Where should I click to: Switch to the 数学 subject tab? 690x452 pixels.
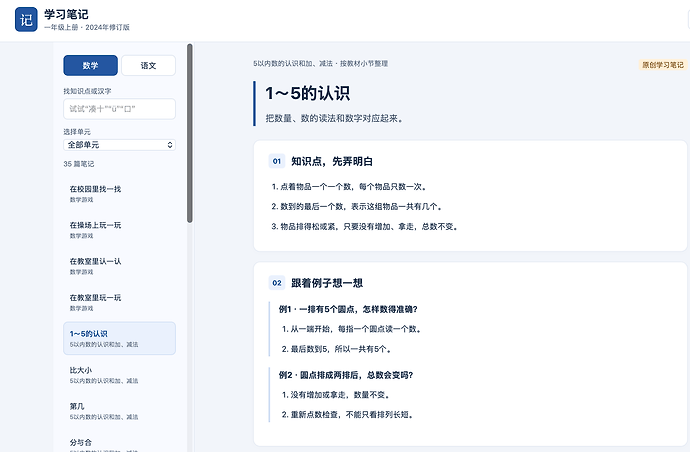point(91,66)
